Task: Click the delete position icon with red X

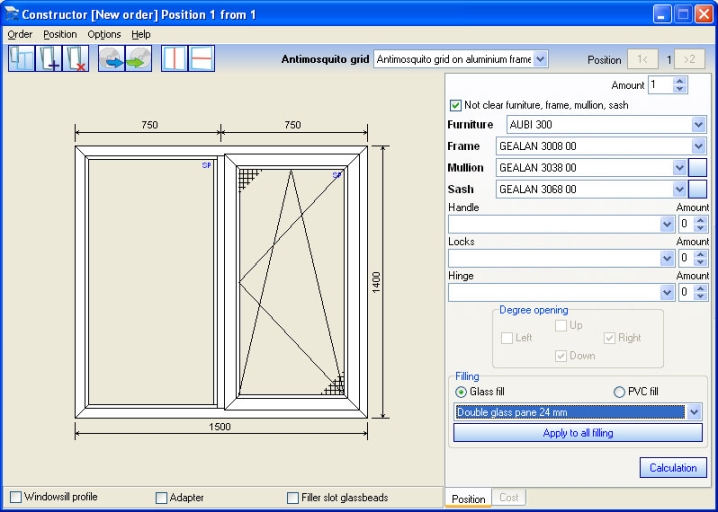Action: 76,58
